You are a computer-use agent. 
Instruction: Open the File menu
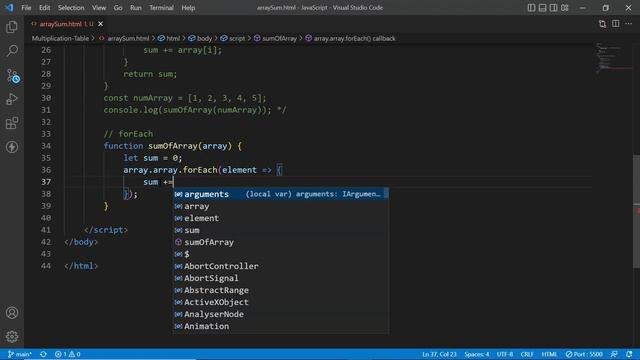coord(26,8)
